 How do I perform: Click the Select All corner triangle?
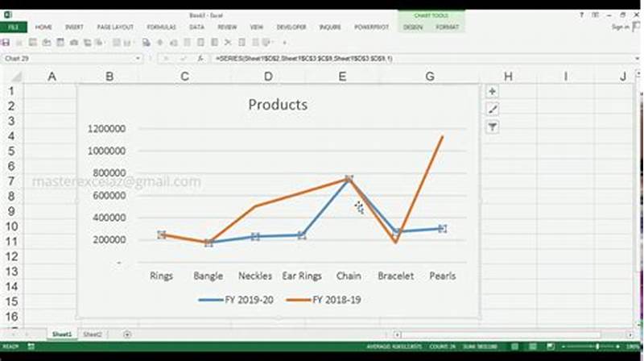16,77
